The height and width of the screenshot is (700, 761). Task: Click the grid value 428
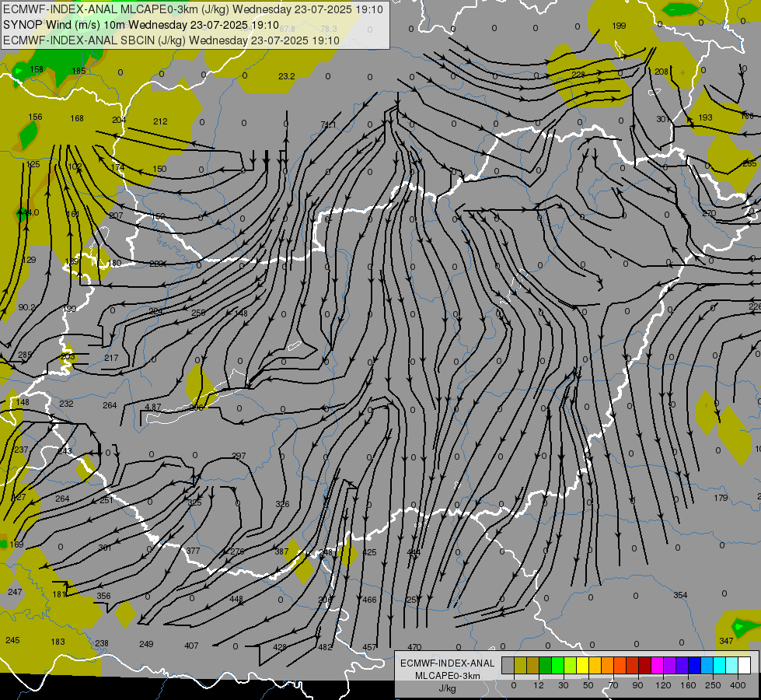click(x=280, y=647)
